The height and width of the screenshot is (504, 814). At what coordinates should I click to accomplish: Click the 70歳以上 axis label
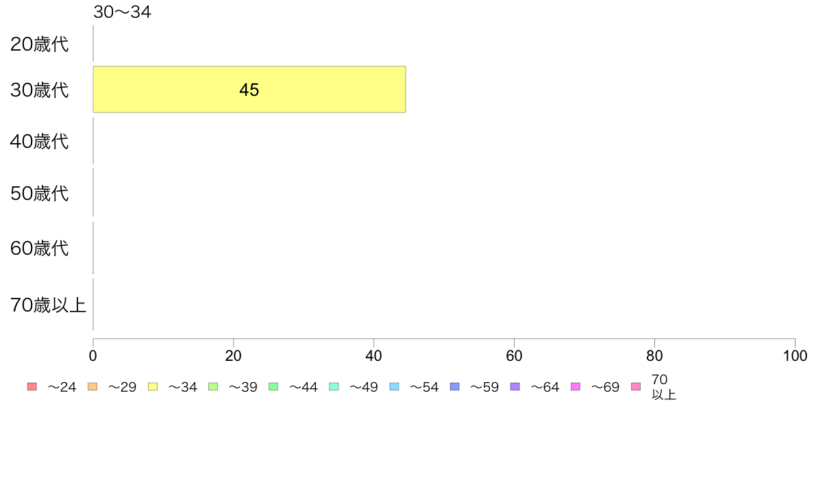click(x=48, y=305)
